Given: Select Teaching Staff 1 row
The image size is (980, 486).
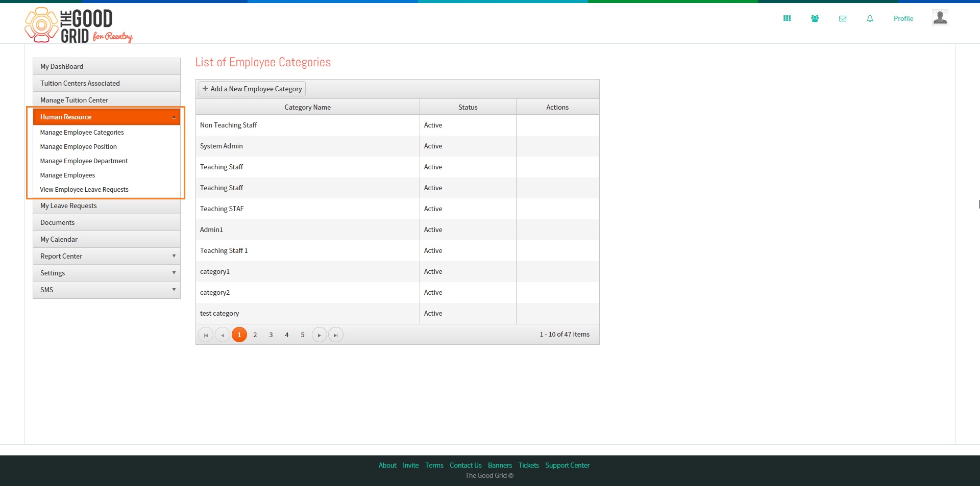Looking at the screenshot, I should tap(397, 250).
